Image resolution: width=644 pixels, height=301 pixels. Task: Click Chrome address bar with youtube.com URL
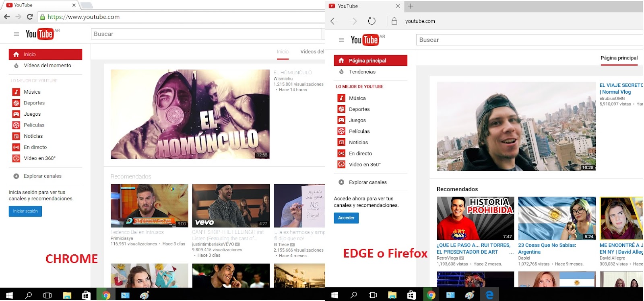point(181,17)
